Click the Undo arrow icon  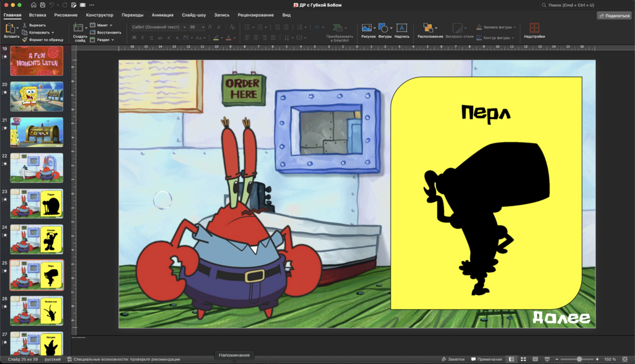[52, 5]
